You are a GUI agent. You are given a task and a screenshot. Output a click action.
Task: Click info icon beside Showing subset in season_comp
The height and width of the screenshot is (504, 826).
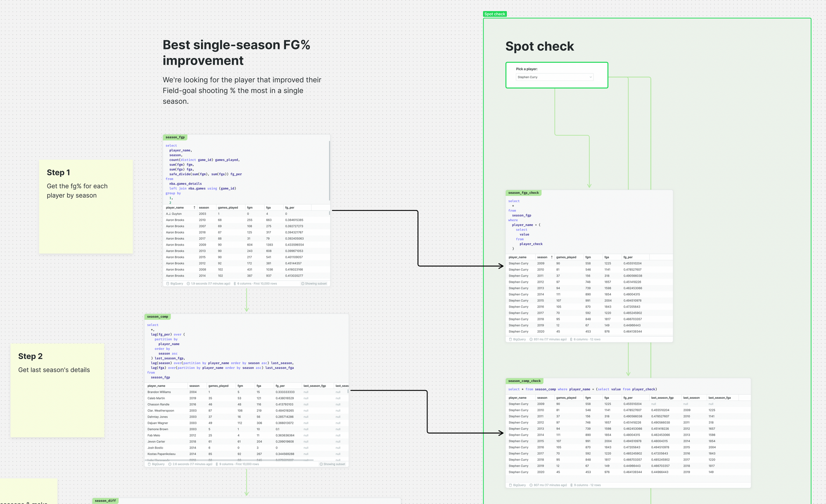(321, 464)
